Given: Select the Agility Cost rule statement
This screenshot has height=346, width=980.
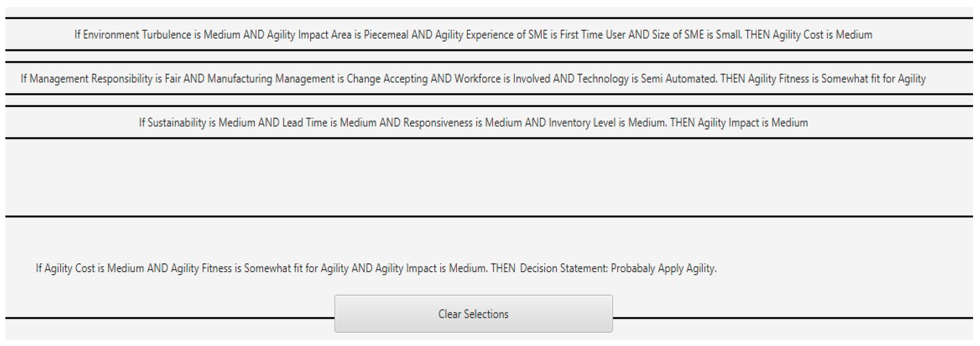Looking at the screenshot, I should 473,35.
